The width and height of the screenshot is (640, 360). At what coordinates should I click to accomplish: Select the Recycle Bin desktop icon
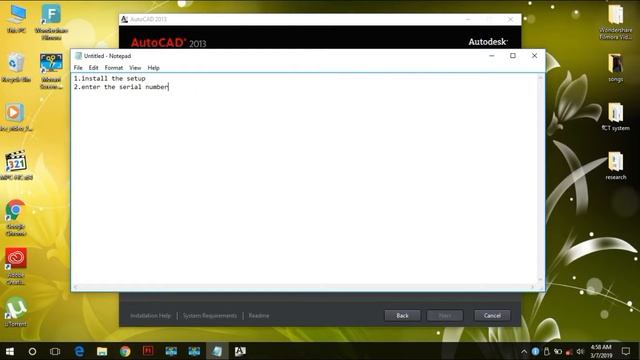pos(16,68)
